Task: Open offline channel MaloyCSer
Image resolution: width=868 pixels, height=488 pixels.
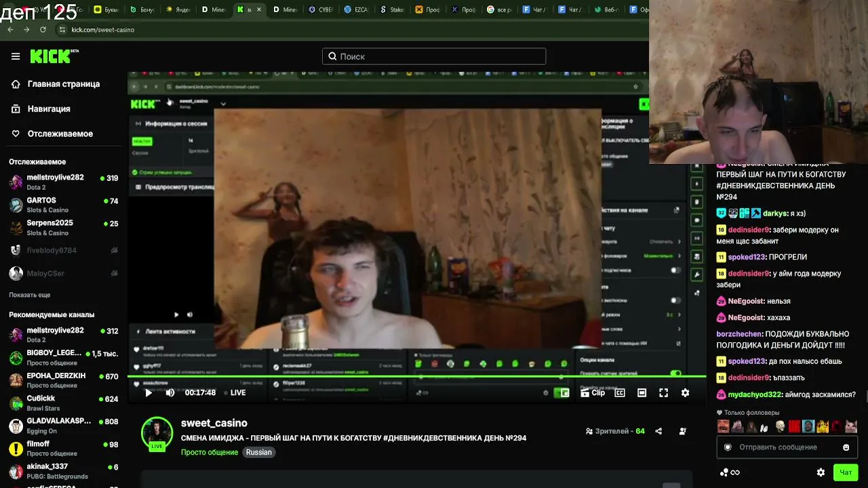Action: point(64,273)
